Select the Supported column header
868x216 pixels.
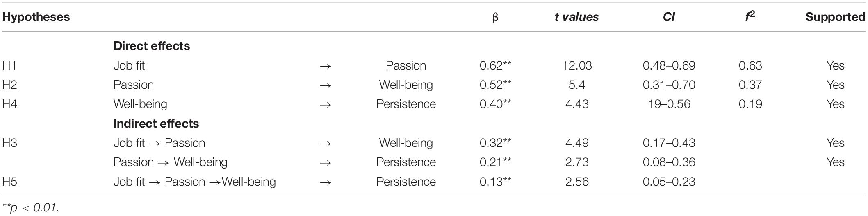coord(835,17)
